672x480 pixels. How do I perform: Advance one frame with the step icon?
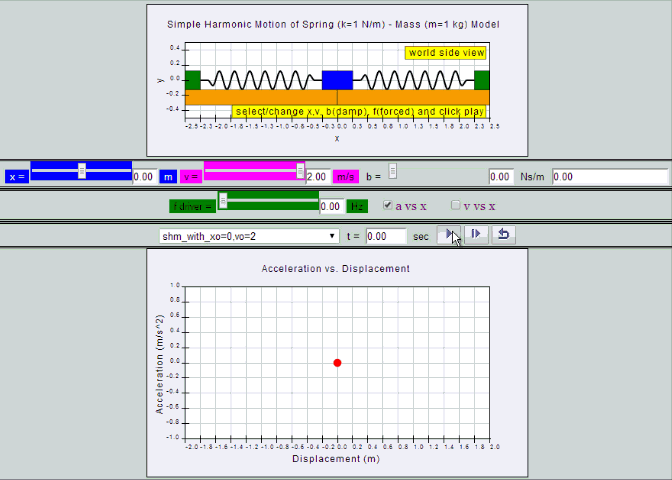[x=476, y=235]
